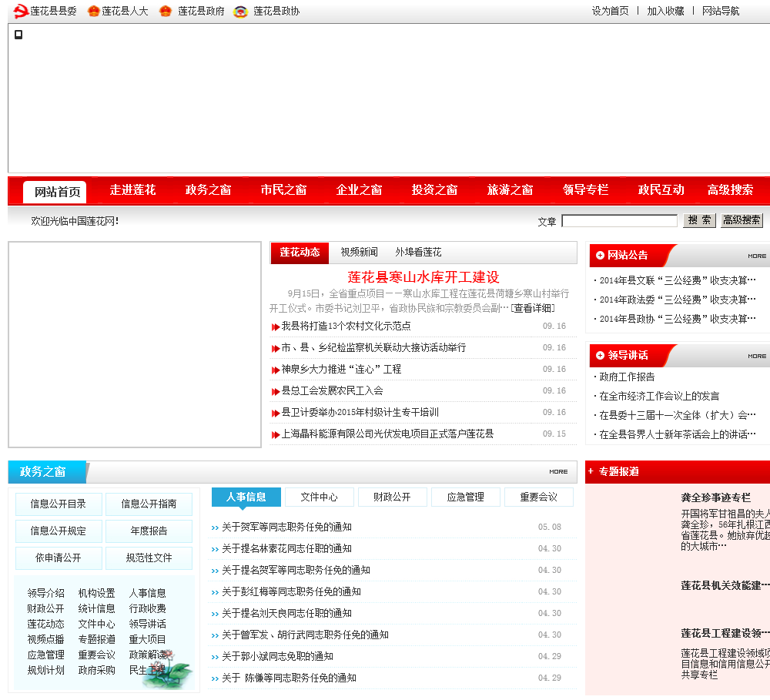Click MORE in 领导讲话 panel
Image resolution: width=770 pixels, height=700 pixels.
[757, 356]
